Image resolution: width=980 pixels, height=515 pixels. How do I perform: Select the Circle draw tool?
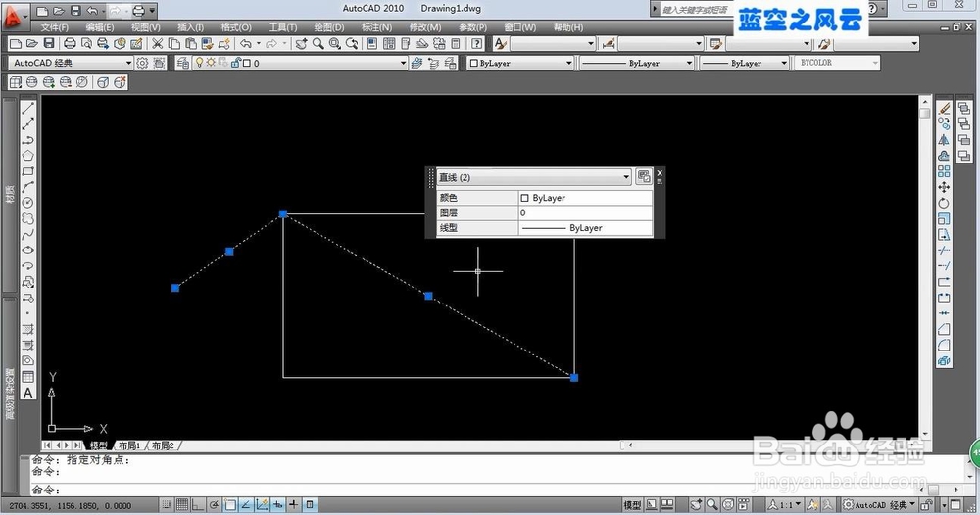coord(28,203)
